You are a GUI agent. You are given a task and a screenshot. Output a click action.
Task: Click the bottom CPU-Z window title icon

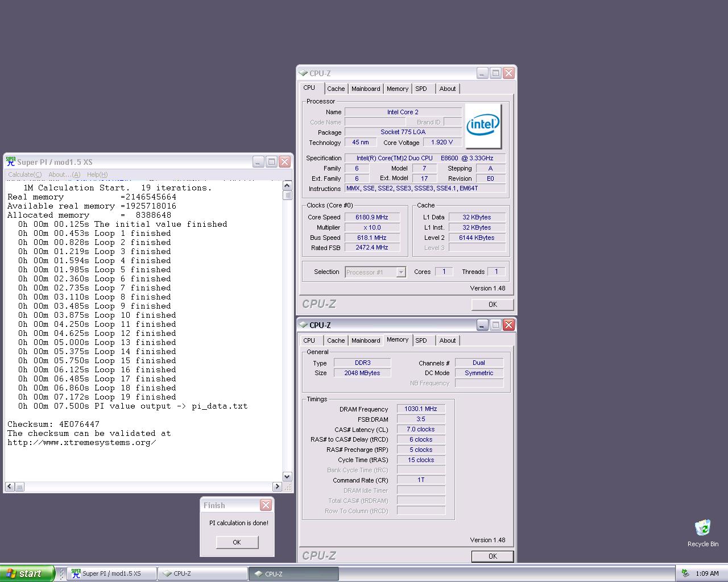pyautogui.click(x=303, y=325)
